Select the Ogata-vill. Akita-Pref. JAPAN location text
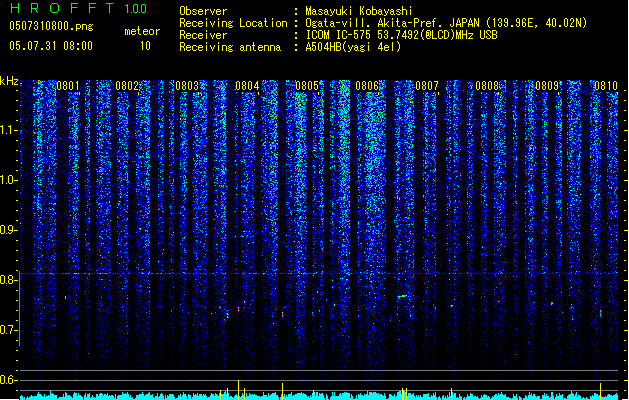Viewport: 629px width, 400px height. 446,23
